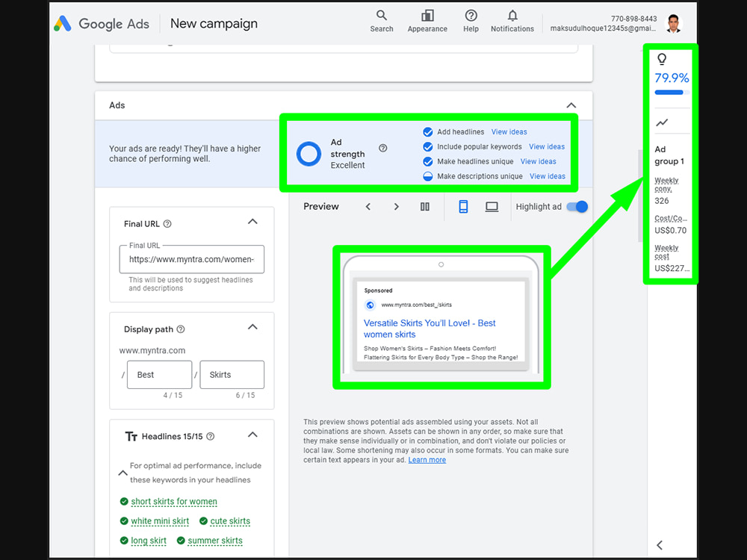Click the account email address
Viewport: 747px width, 560px height.
(x=603, y=28)
